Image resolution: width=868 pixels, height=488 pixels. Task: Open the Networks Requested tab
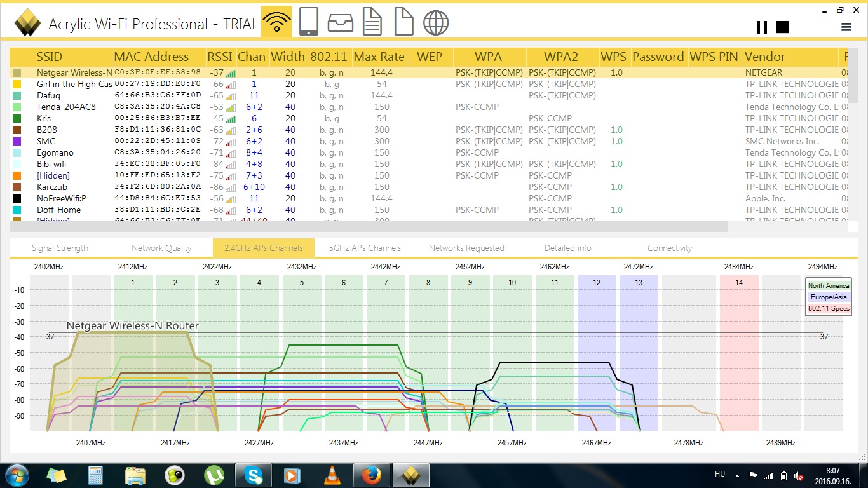point(466,248)
